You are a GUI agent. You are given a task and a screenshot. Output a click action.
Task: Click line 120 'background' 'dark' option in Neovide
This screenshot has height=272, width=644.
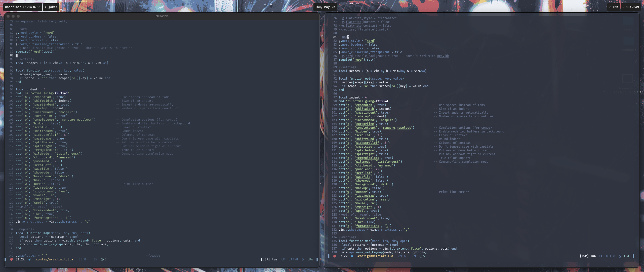[45, 176]
